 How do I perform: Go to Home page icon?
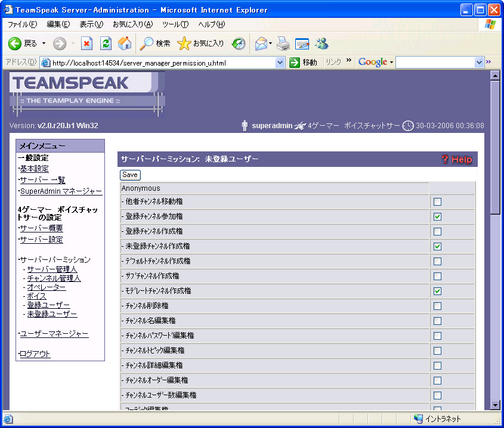pos(125,44)
